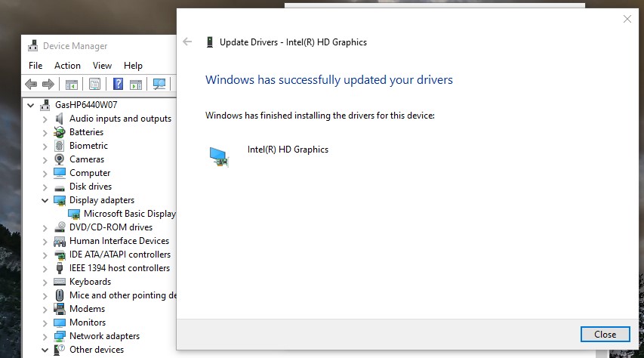Expand the Network adapters chevron

pos(45,336)
